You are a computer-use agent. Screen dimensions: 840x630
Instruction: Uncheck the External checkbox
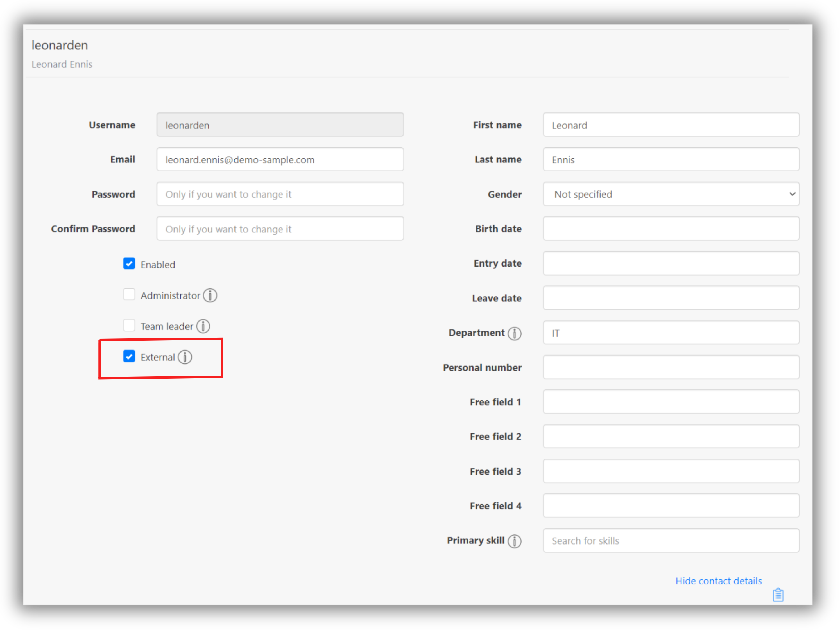129,356
